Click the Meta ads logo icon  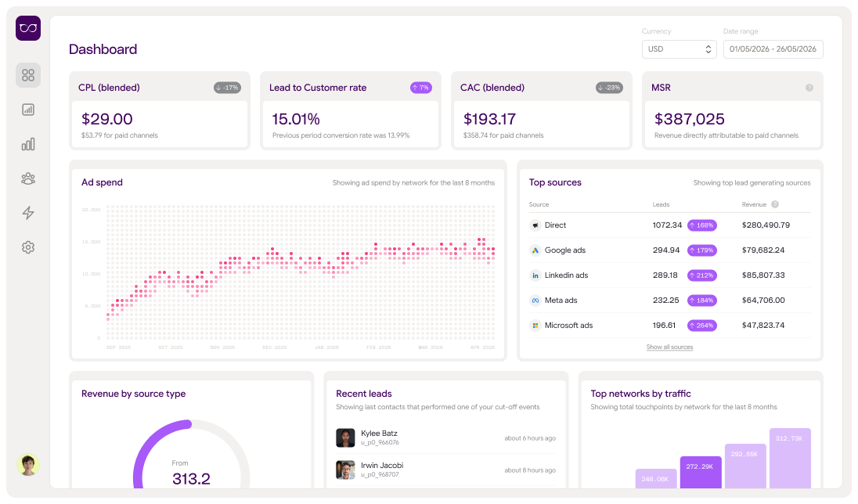[535, 301]
